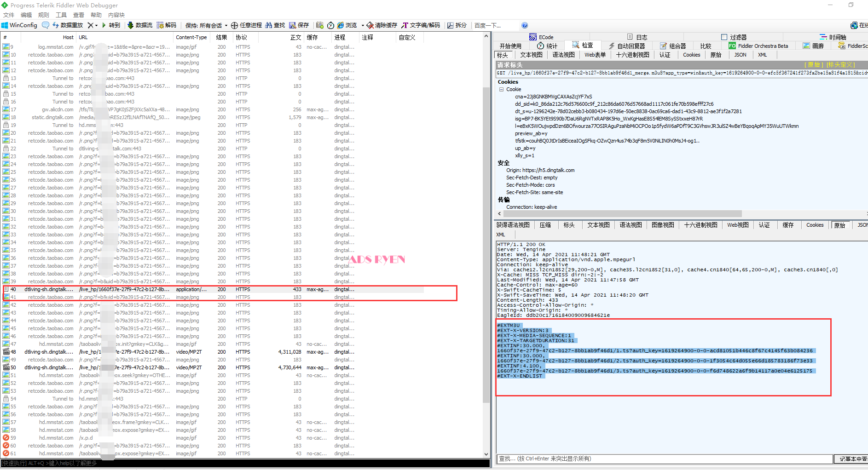Toggle the 过滤器 (Filters) checkbox
The width and height of the screenshot is (868, 470).
coord(724,37)
